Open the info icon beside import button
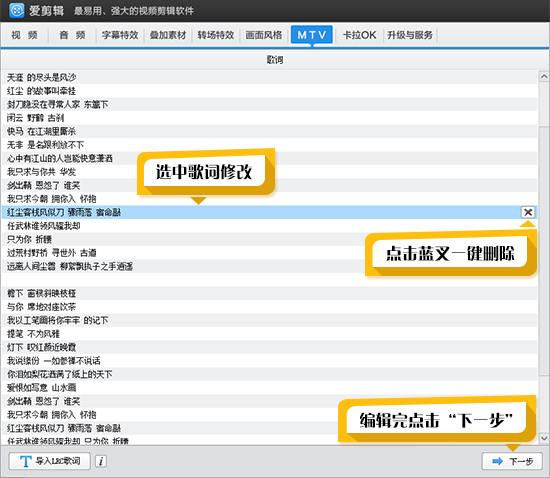550x478 pixels. click(x=101, y=461)
